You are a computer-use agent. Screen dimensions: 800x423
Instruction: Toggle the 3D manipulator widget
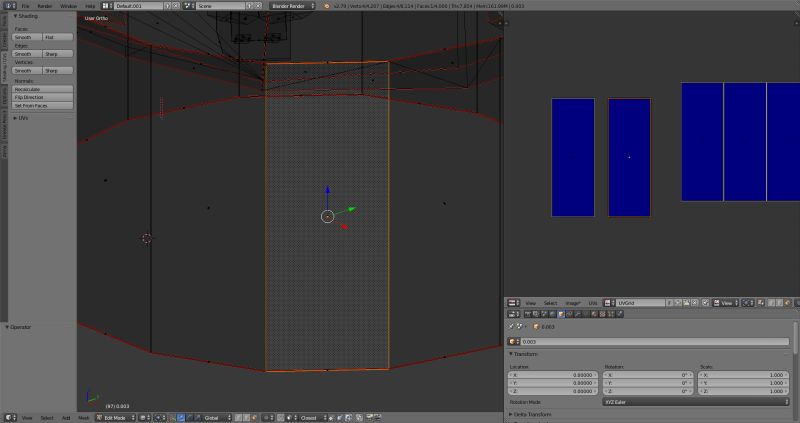[173, 417]
